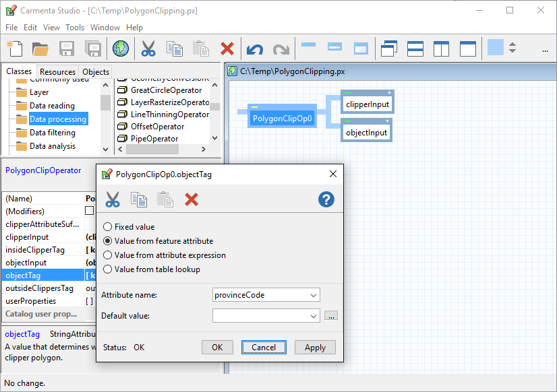Expand the Default value combo box

314,315
